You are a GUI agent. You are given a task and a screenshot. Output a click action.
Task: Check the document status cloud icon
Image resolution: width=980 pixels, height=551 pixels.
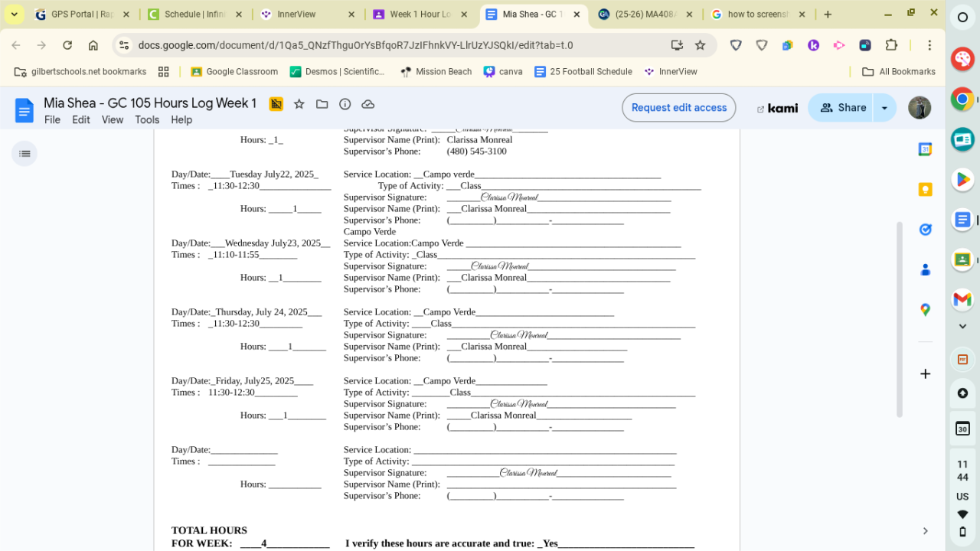click(367, 104)
